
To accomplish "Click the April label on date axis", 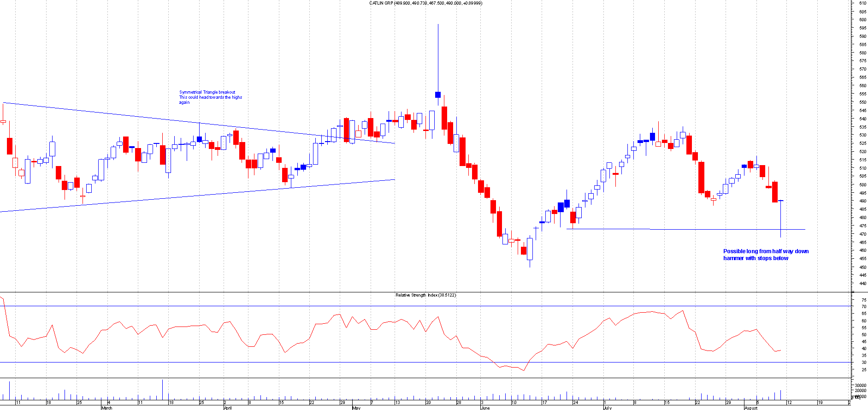I will 227,408.
